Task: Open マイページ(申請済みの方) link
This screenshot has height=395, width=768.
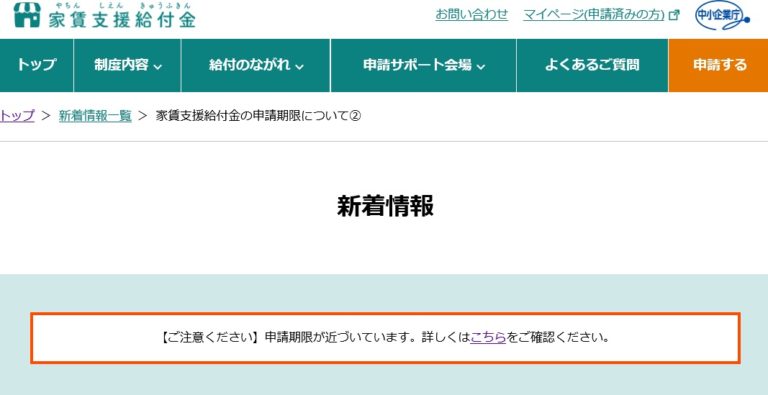Action: point(594,15)
